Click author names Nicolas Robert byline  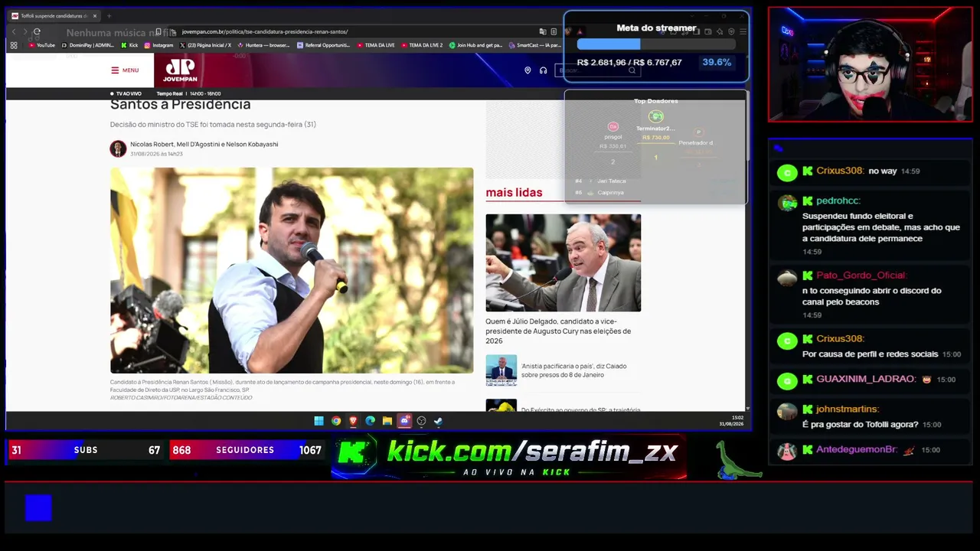tap(204, 144)
